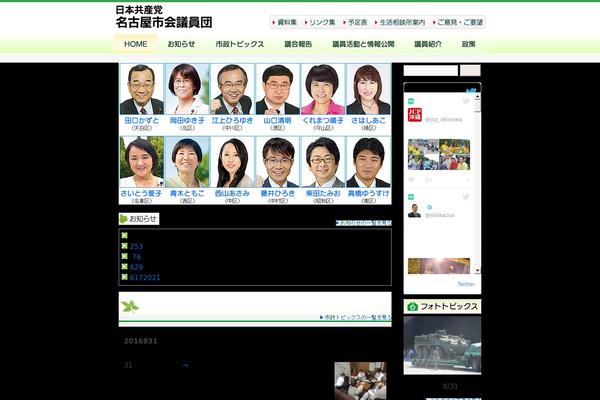Click the leaf icon in お知らせ heading
The width and height of the screenshot is (600, 400).
point(124,219)
